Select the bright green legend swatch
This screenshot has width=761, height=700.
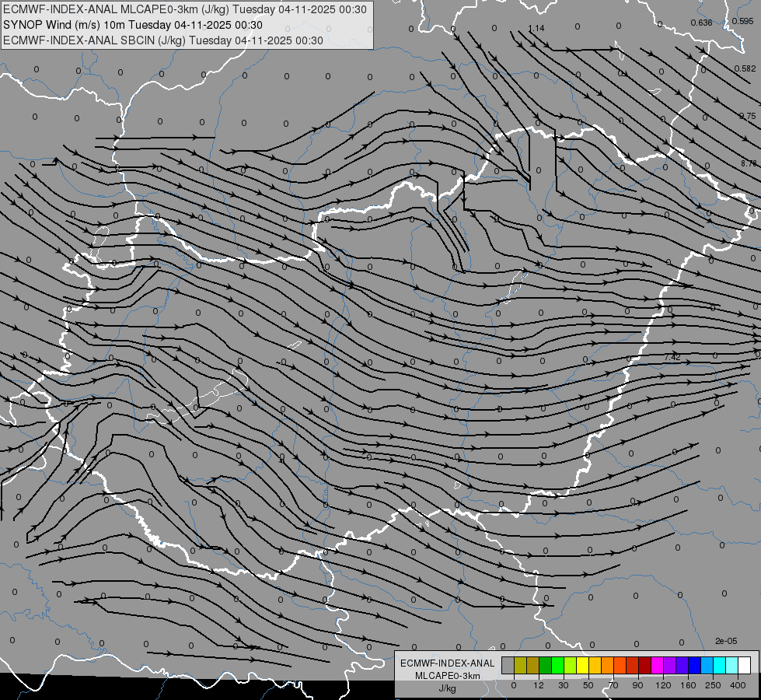point(557,666)
